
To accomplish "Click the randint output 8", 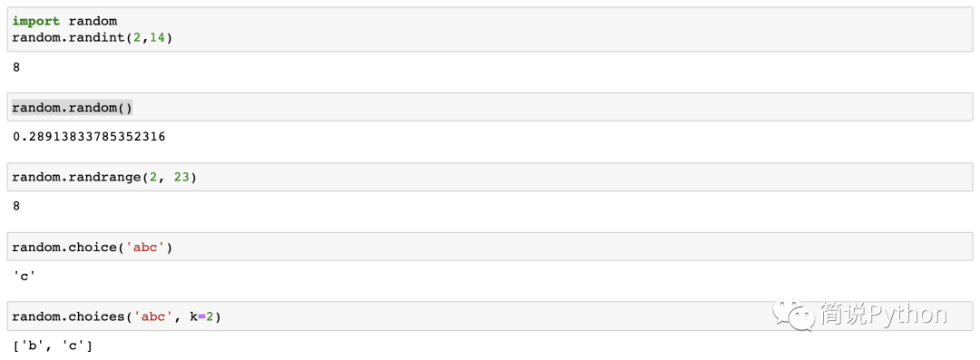I will pyautogui.click(x=16, y=67).
